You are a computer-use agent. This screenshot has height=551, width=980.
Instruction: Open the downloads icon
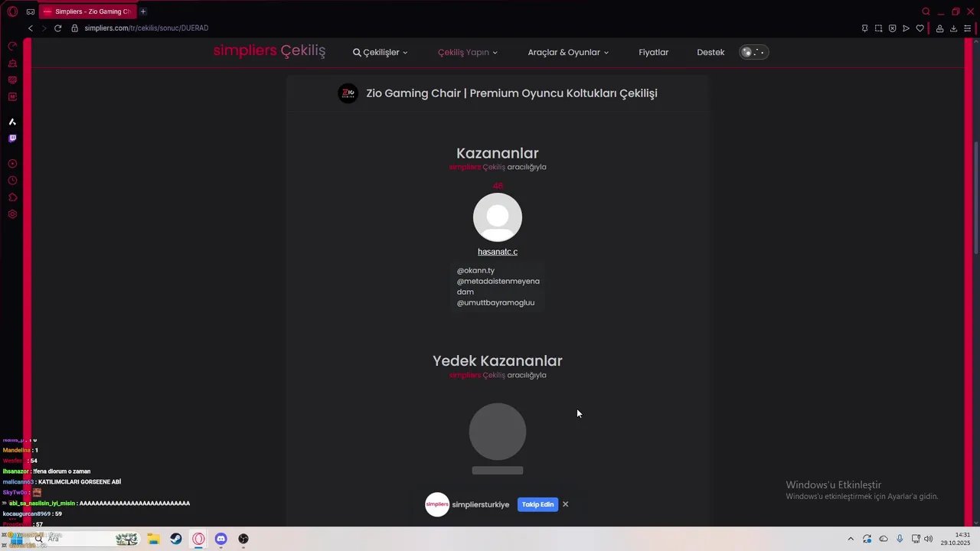[x=953, y=28]
